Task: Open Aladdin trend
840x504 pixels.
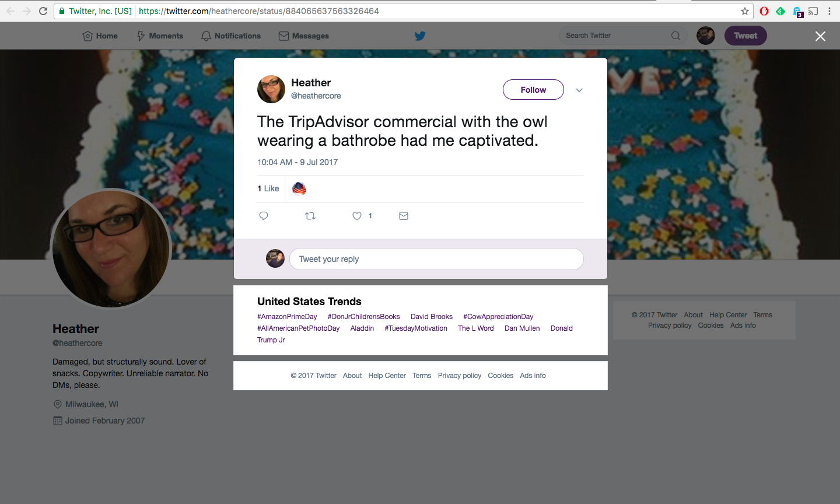Action: click(362, 328)
